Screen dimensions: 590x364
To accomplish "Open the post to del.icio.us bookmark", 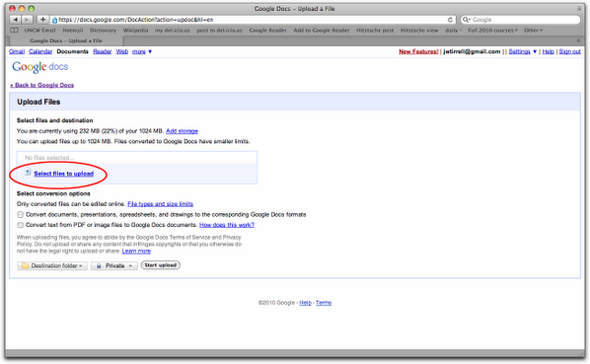I will tap(219, 30).
